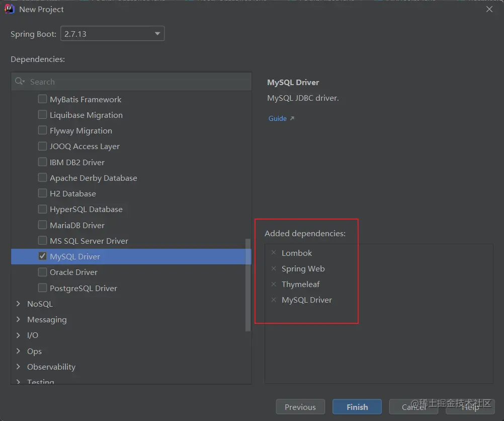Image resolution: width=504 pixels, height=421 pixels.
Task: Expand the I/O category
Action: coord(18,335)
